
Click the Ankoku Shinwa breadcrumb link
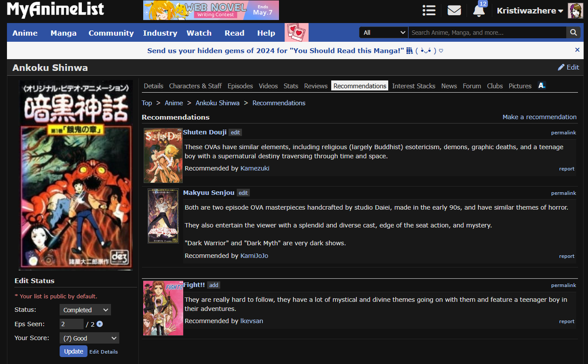pos(217,103)
